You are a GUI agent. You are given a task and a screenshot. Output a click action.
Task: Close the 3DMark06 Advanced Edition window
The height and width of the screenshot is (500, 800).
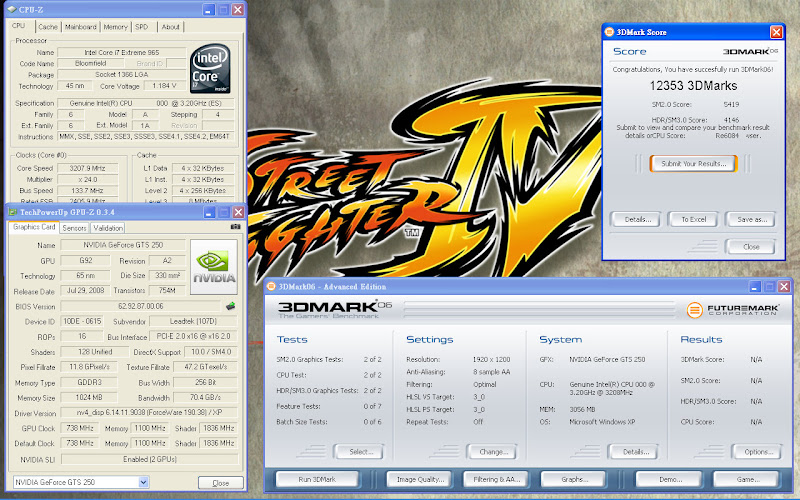tap(784, 287)
